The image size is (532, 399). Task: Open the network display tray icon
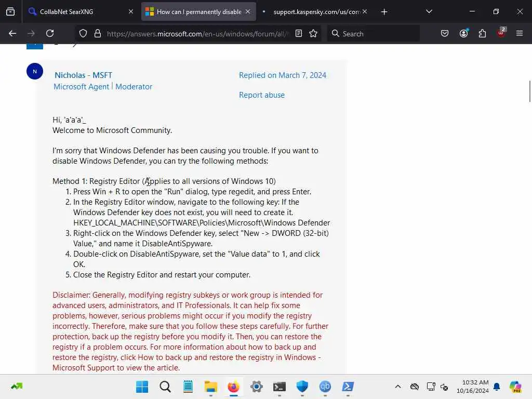pos(431,387)
